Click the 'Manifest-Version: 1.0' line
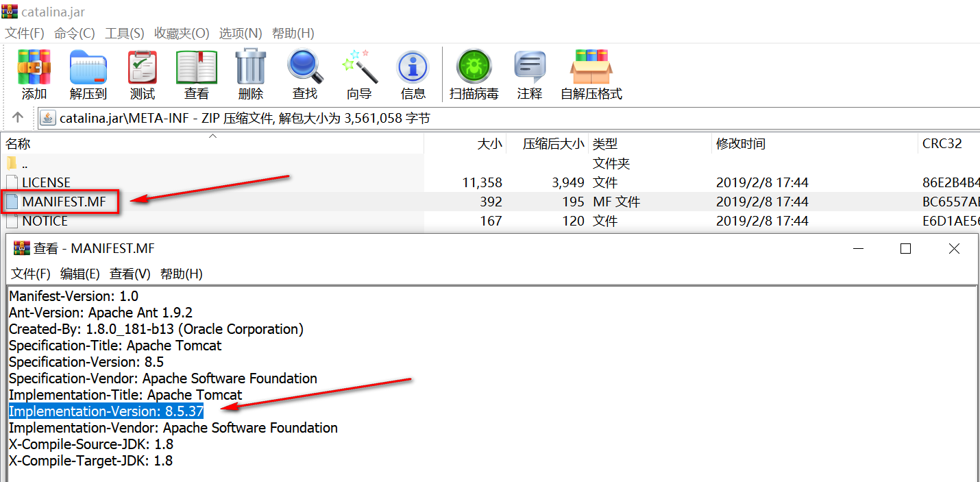Screen dimensions: 980x482 click(73, 296)
